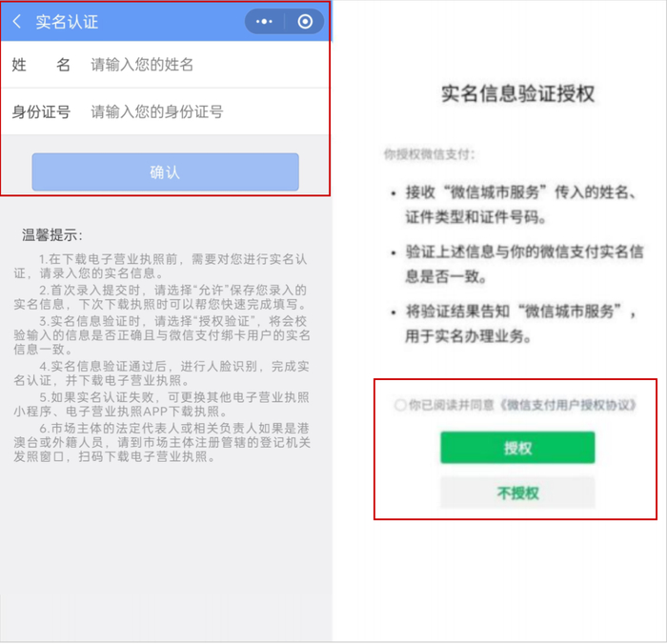Submit with the blue 确认 button
The image size is (667, 644).
pos(165,171)
